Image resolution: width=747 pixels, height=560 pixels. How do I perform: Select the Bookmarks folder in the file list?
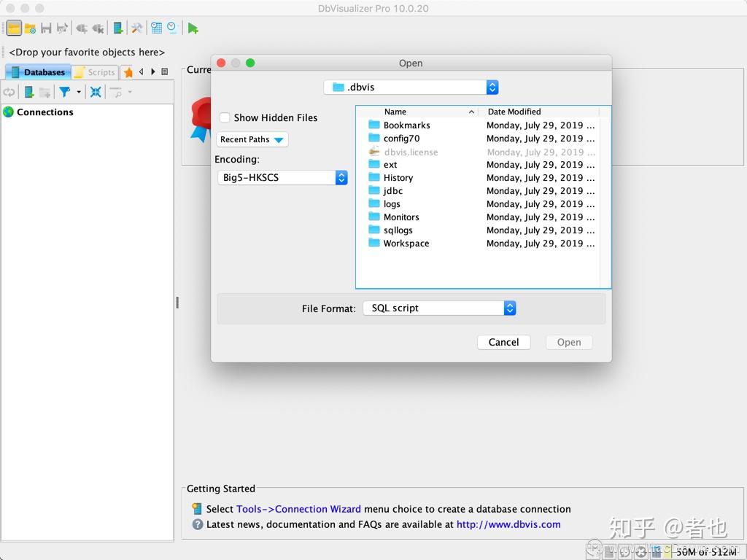(x=406, y=125)
